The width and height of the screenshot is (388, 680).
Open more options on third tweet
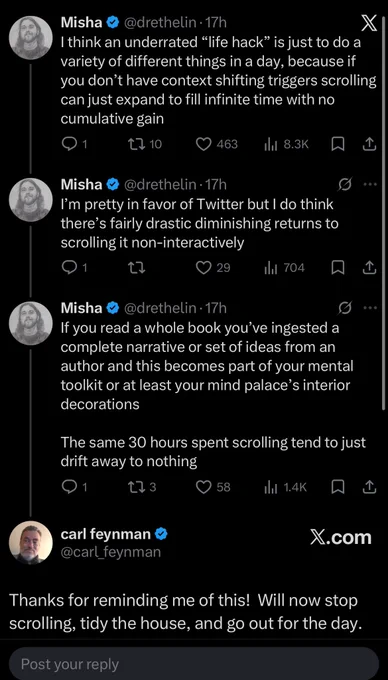pos(370,308)
